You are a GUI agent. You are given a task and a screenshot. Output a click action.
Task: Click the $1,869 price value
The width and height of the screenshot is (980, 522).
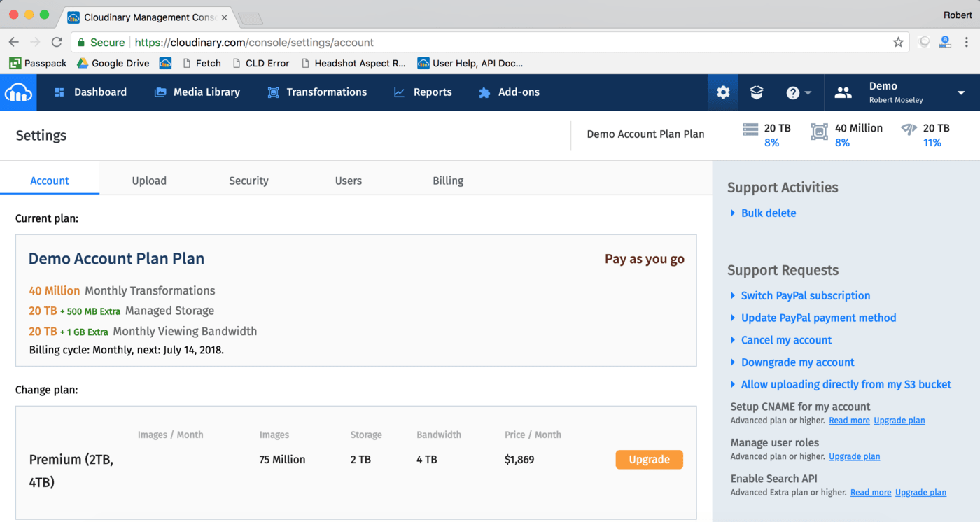[x=521, y=460]
